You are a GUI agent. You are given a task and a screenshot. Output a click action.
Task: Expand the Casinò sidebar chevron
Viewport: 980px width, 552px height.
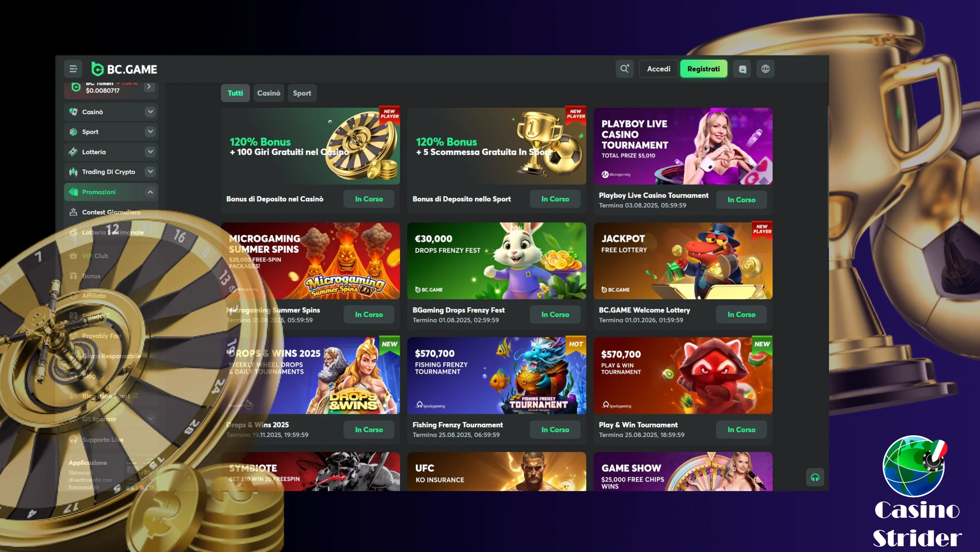click(150, 112)
